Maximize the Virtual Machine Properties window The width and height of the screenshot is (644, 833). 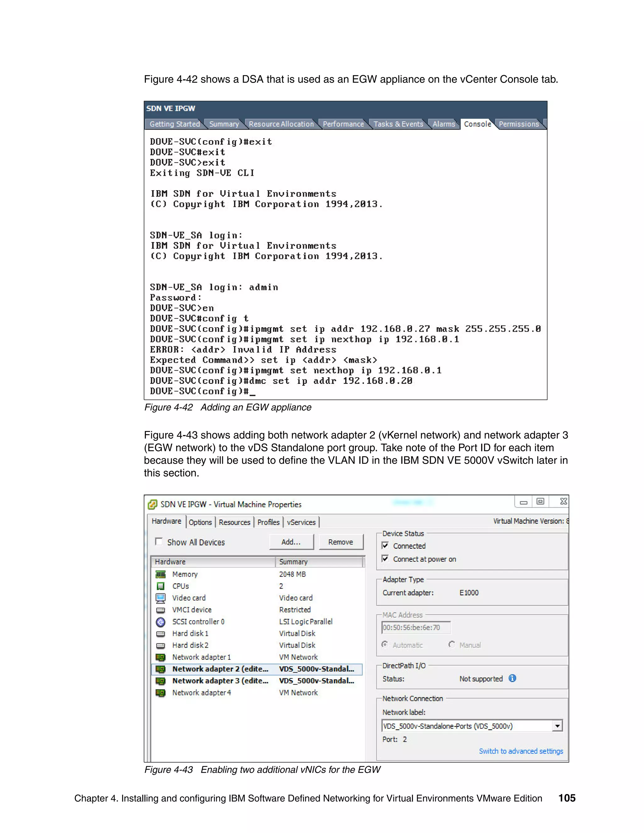coord(540,502)
